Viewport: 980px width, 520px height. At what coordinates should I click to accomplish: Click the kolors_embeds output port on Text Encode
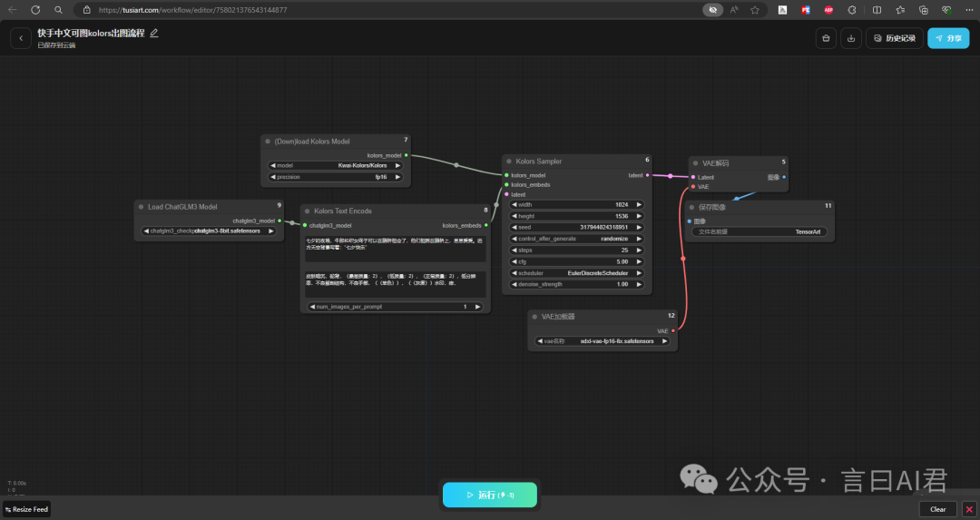coord(486,225)
